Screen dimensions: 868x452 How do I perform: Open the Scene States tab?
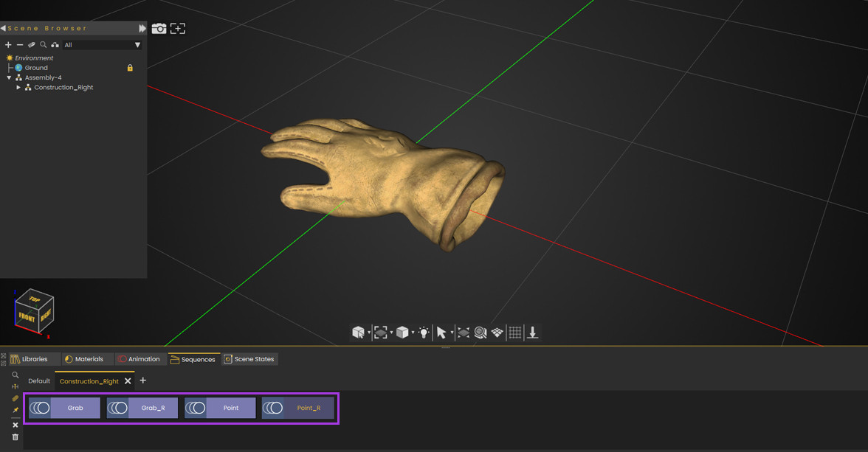click(x=249, y=359)
